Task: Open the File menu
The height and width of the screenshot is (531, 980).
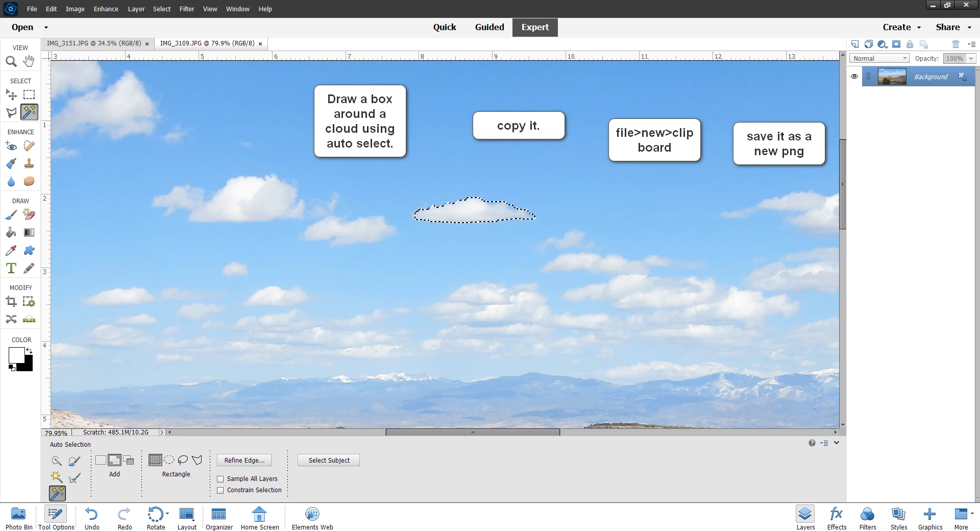Action: pos(32,9)
